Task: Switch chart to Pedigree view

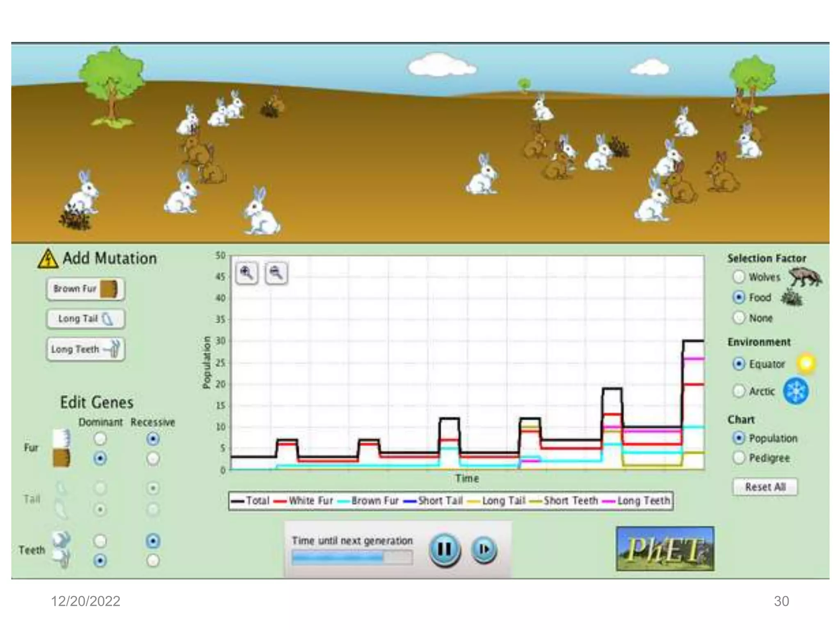Action: (739, 458)
